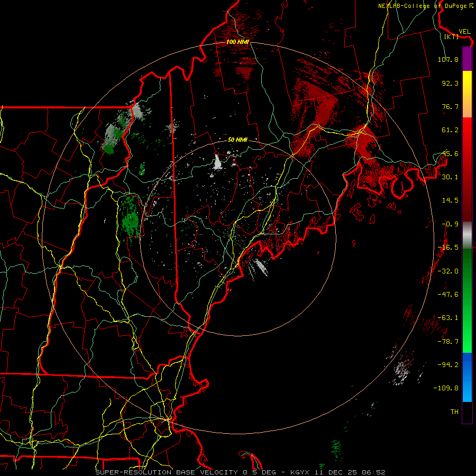Screen dimensions: 476x476
Task: Click the TH threshold label
Action: coord(454,412)
